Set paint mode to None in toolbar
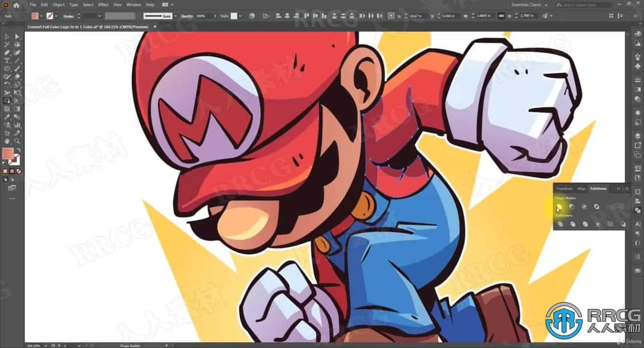 (18, 171)
